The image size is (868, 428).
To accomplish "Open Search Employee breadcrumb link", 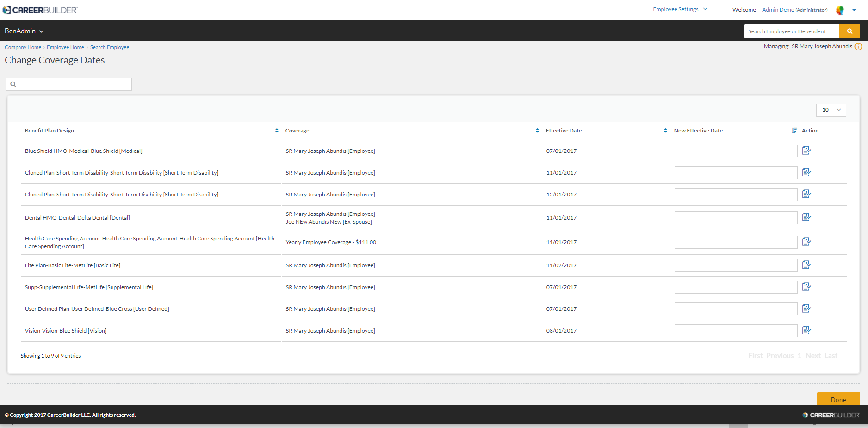I will [x=110, y=47].
